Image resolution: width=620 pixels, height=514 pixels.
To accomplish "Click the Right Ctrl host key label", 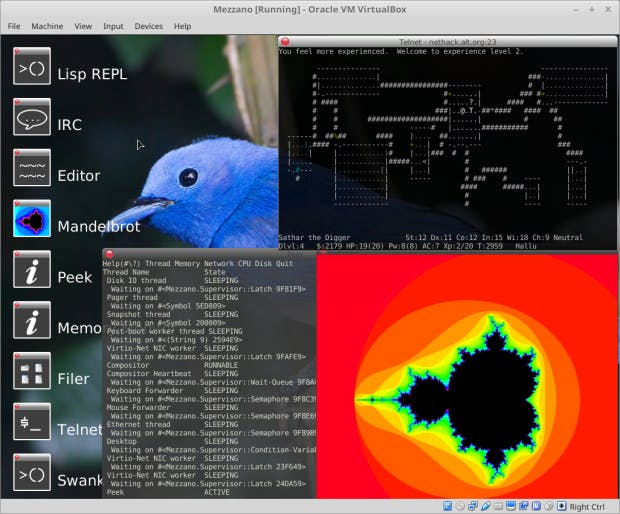I will 587,506.
